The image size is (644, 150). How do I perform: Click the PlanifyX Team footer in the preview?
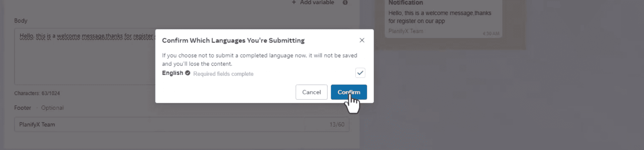click(406, 31)
